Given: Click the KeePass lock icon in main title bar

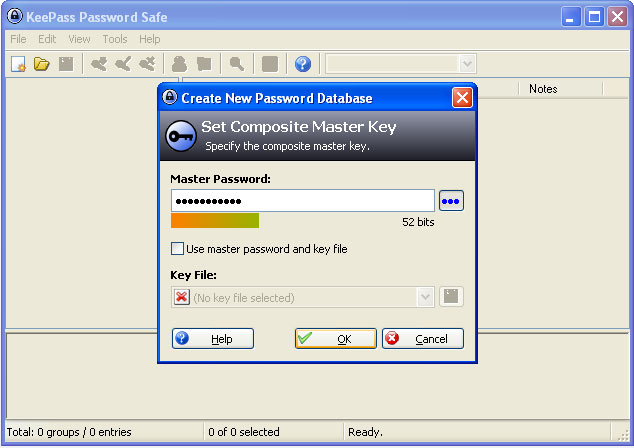Looking at the screenshot, I should [15, 17].
